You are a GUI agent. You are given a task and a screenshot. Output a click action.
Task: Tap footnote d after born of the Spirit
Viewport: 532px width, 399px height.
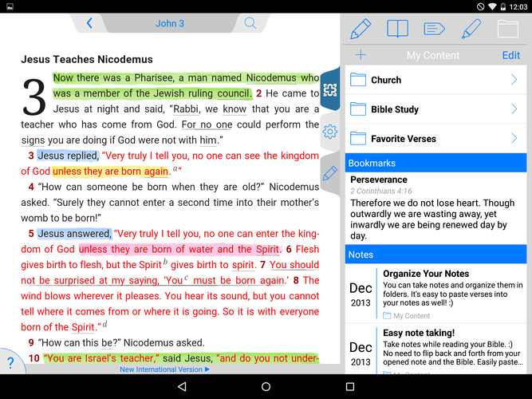(x=104, y=324)
